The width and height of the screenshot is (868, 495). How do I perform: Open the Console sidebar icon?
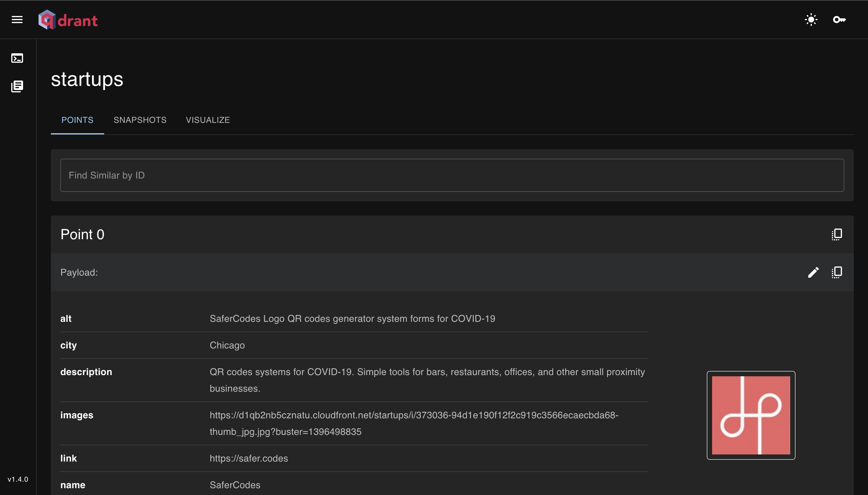point(17,58)
